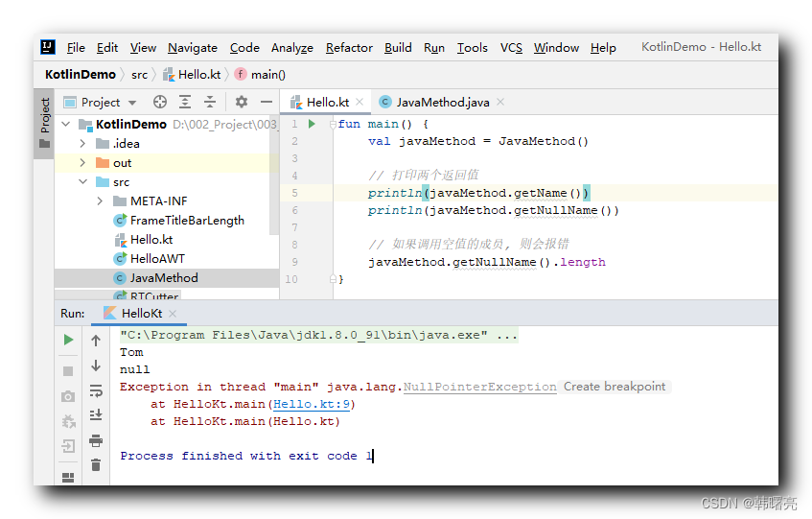Collapse the src folder
Image resolution: width=812 pixels, height=519 pixels.
pyautogui.click(x=82, y=182)
